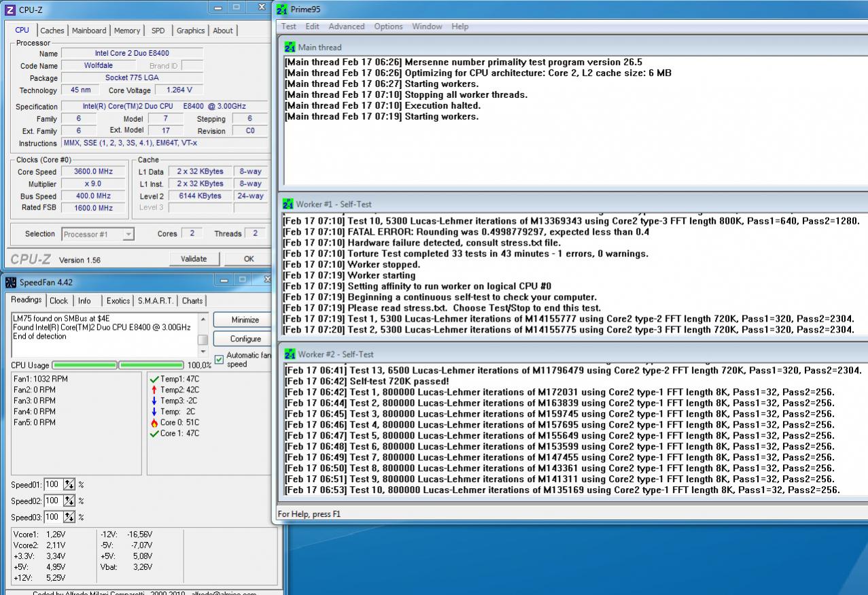
Task: Click the Bus Speed 400.0 MHz value
Action: [94, 196]
